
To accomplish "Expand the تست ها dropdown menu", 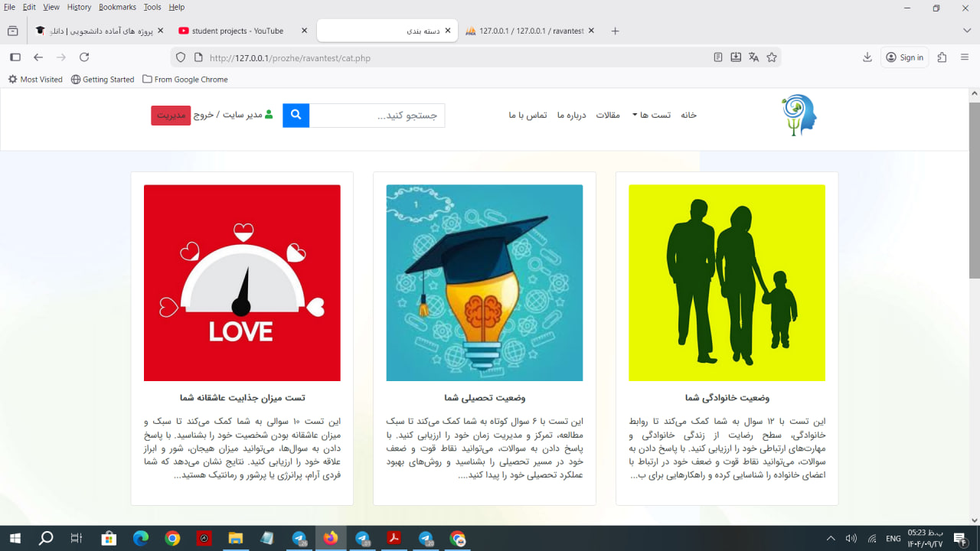I will click(650, 116).
